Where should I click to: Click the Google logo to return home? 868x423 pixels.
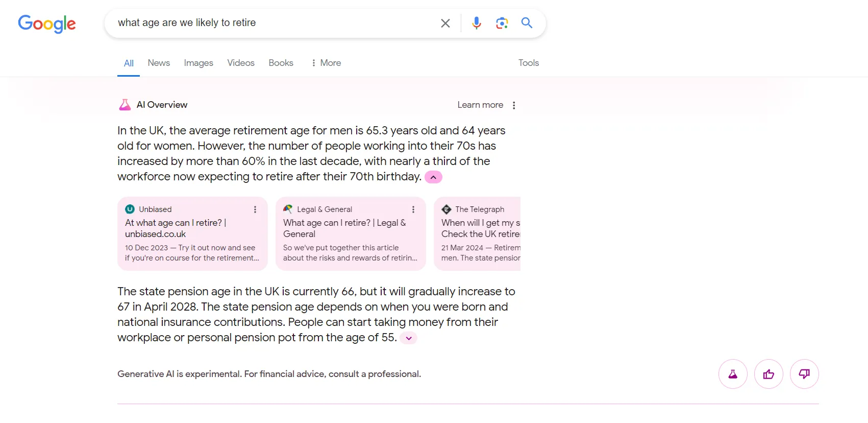(x=46, y=24)
